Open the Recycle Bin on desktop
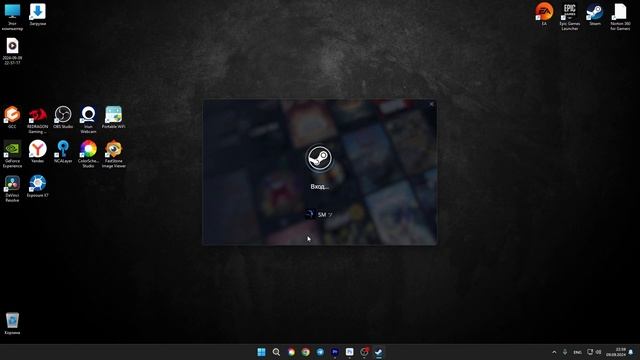Screen dimensions: 640x360 pos(12,323)
